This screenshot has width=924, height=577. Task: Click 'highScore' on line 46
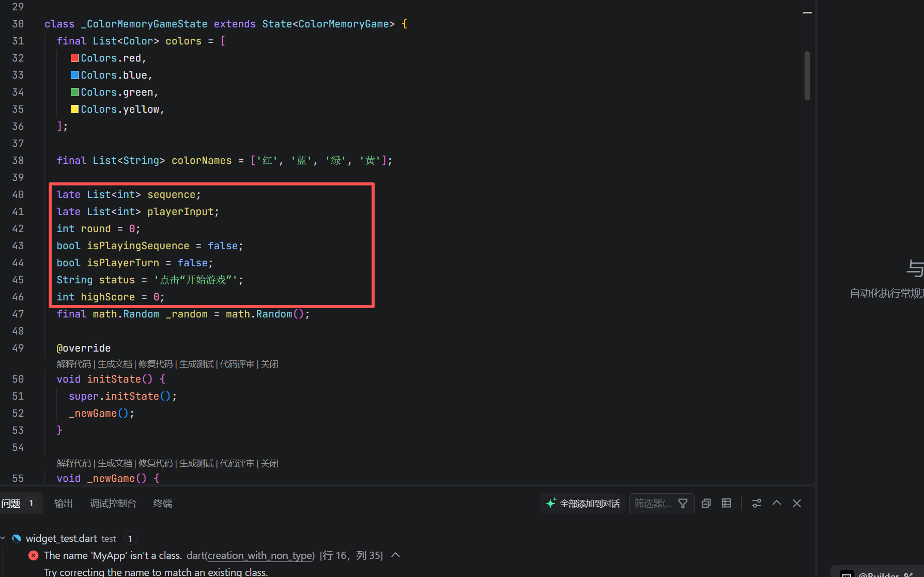point(107,297)
